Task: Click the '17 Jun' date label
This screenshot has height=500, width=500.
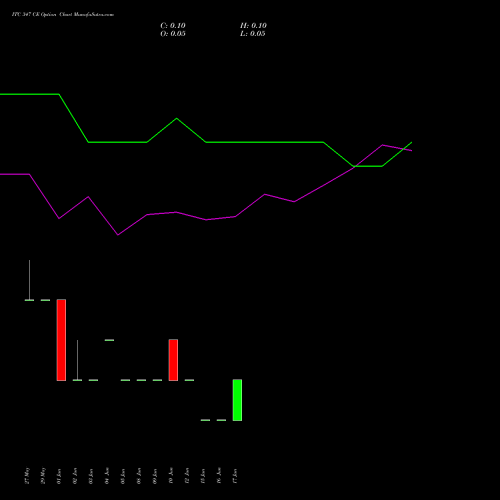Action: (x=235, y=476)
